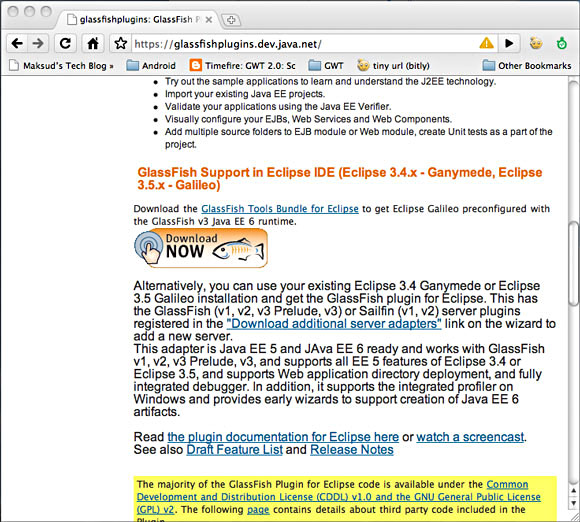Open the green extension icon in toolbar
Viewport: 580px width, 522px height.
click(562, 44)
